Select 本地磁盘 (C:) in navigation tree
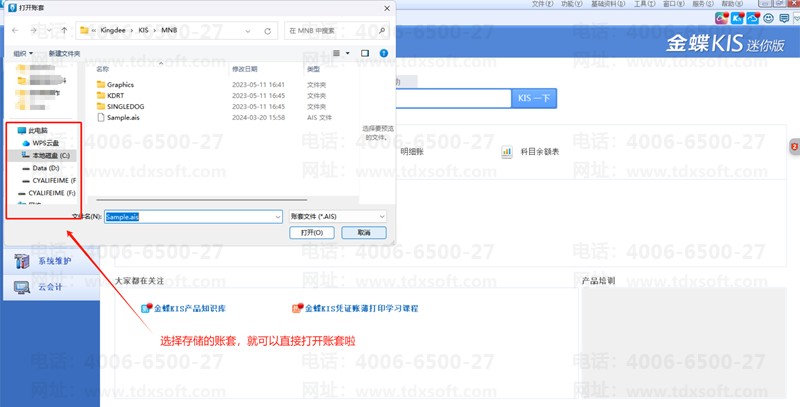The height and width of the screenshot is (407, 800). 50,156
